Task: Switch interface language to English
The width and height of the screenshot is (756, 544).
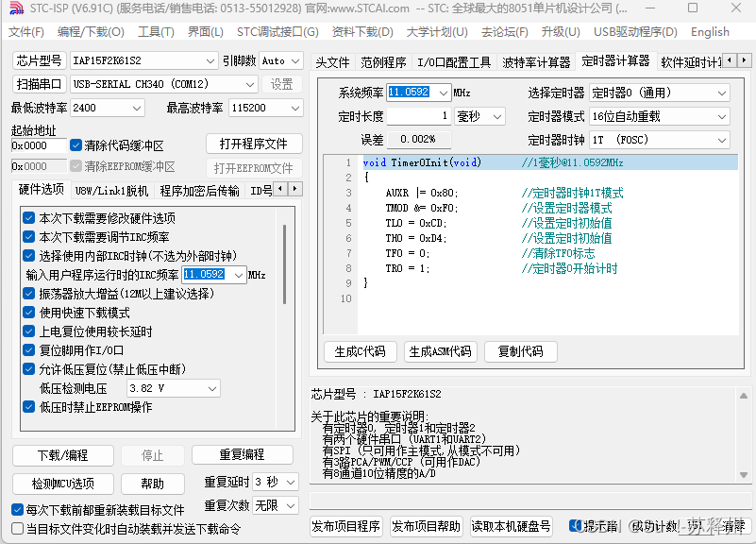Action: [x=710, y=32]
